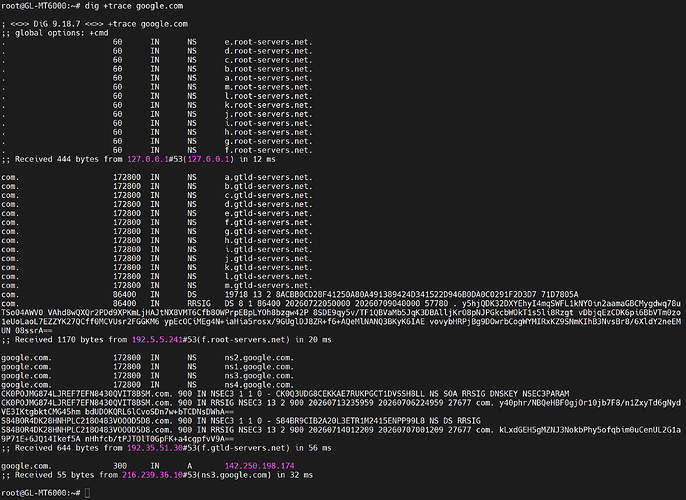This screenshot has height=500, width=686.
Task: Click the m.gtld-servers.net. entry
Action: [269, 286]
